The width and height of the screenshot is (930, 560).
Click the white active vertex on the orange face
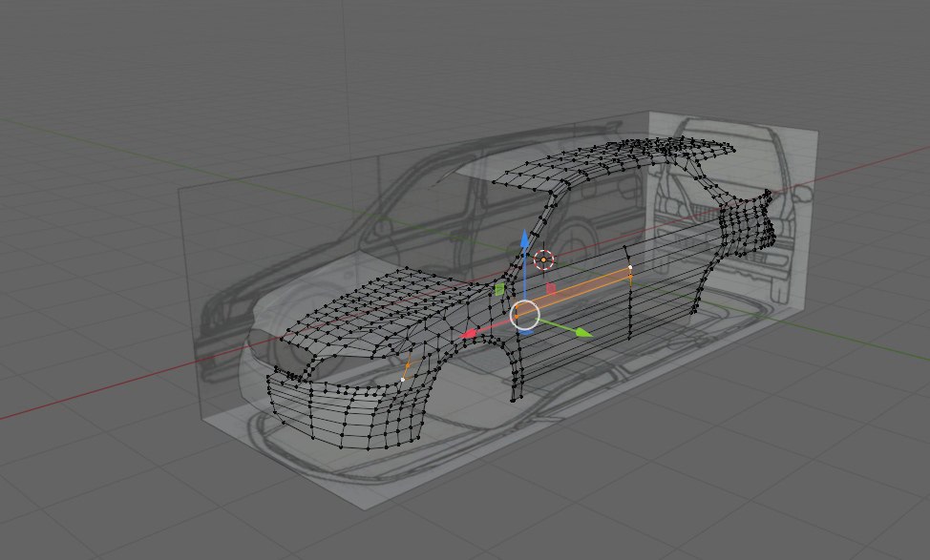(630, 268)
